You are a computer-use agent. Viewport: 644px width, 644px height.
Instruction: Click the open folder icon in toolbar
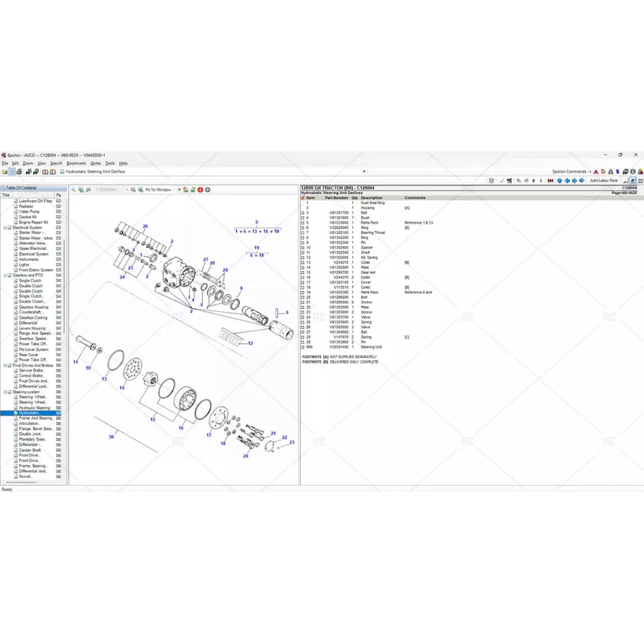tap(5, 172)
